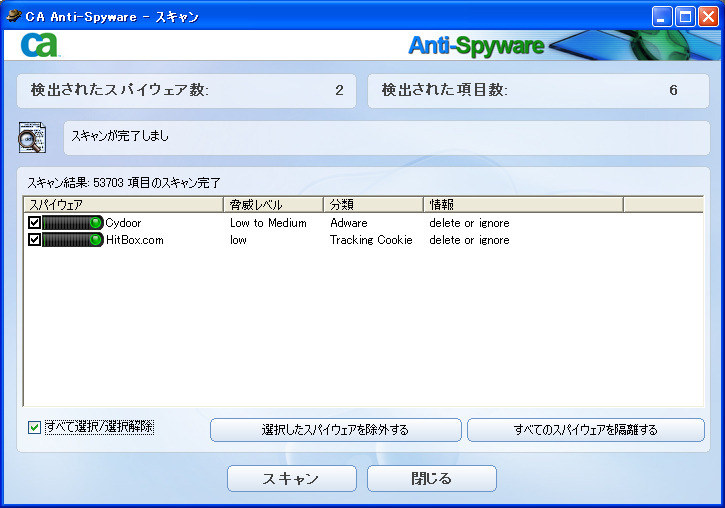The width and height of the screenshot is (725, 508).
Task: Minimize the Anti-Spyware window
Action: click(x=662, y=17)
